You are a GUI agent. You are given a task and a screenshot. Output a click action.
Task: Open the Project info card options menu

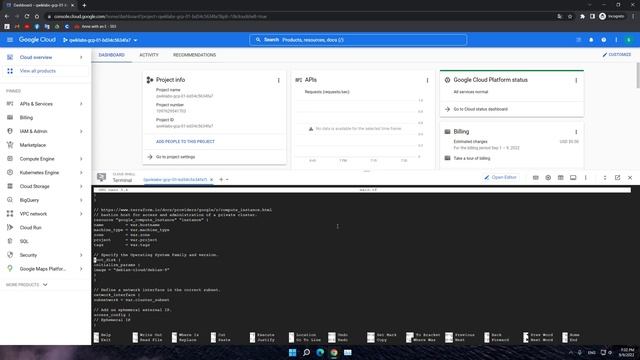279,80
